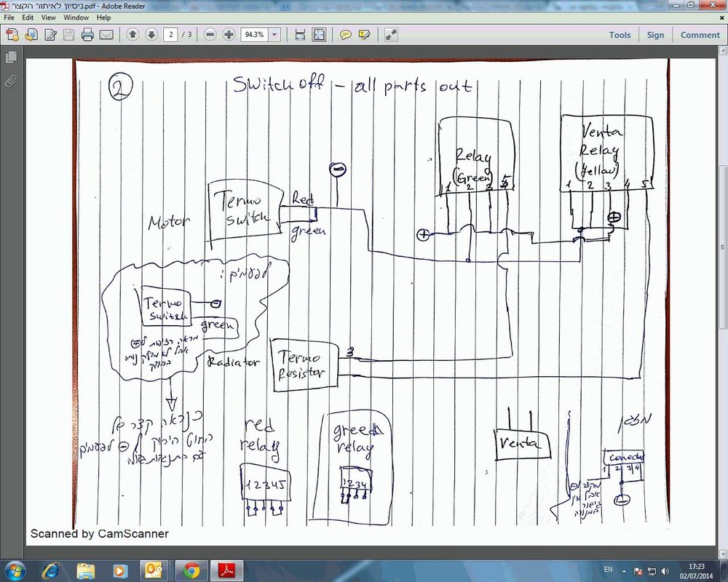
Task: Open Internet Explorer from taskbar
Action: (50, 570)
